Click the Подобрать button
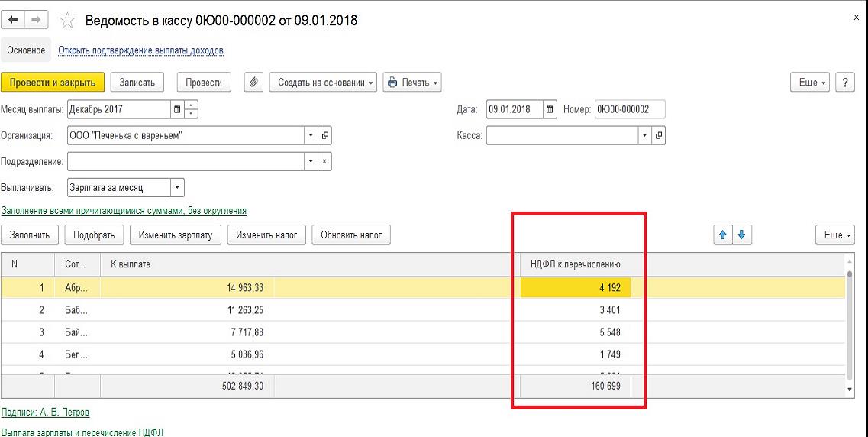 coord(94,235)
